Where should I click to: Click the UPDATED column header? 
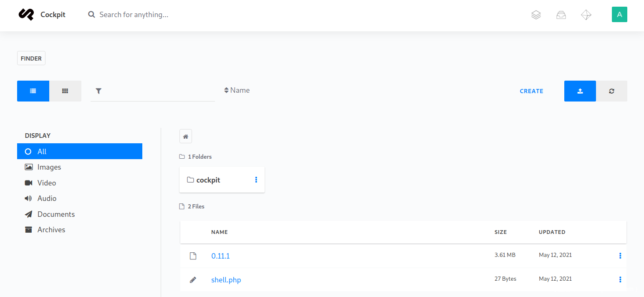(552, 232)
